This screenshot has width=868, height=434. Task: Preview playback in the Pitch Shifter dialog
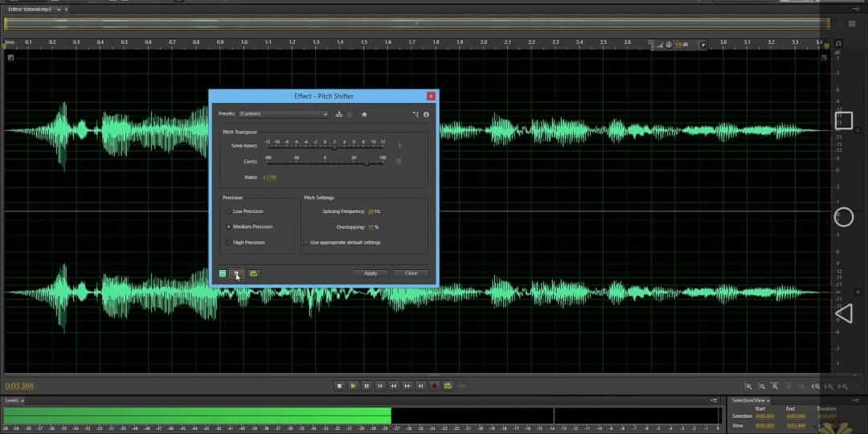[236, 273]
